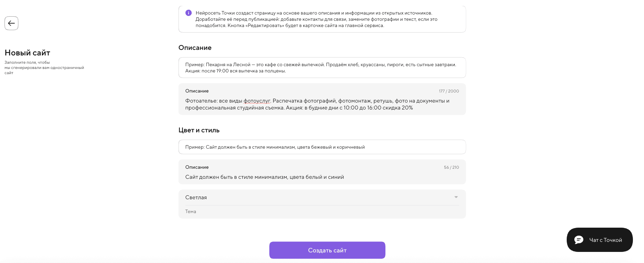Click the 56 / 210 character counter
Screen dimensions: 644x263
451,167
